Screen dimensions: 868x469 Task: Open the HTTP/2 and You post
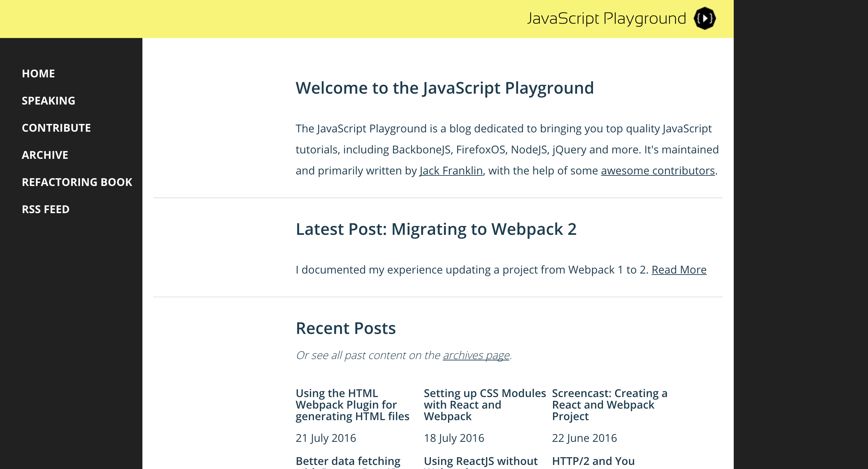coord(593,461)
